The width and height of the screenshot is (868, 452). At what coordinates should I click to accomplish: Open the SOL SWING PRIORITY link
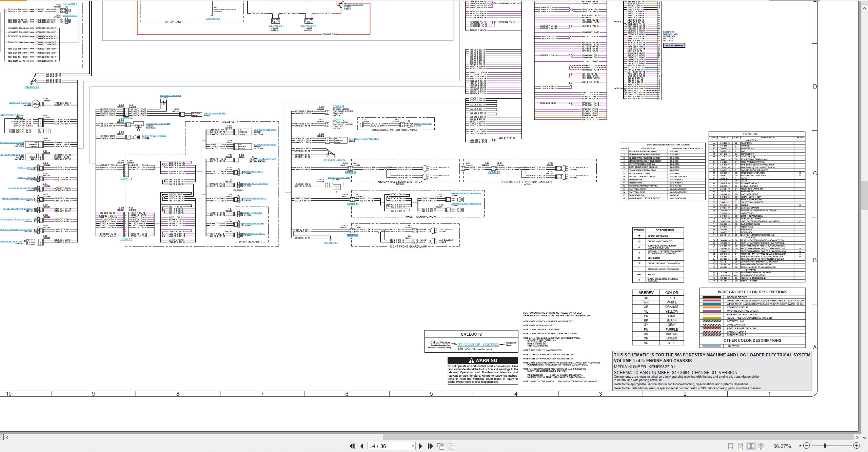(x=255, y=198)
